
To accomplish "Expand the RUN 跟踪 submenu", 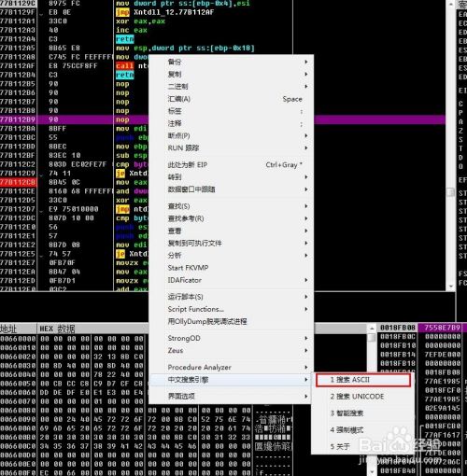I will click(x=231, y=148).
